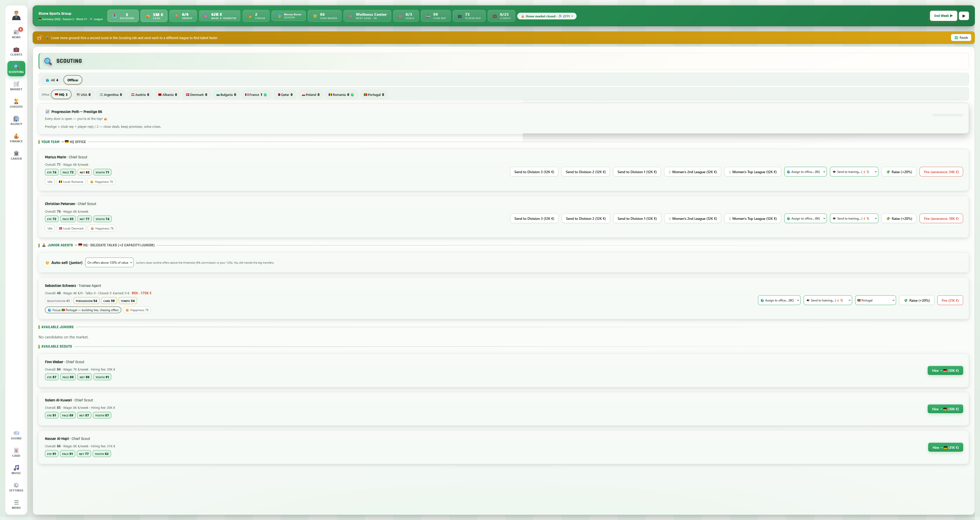Open the hamburger Menu icon
The width and height of the screenshot is (980, 520).
16,504
